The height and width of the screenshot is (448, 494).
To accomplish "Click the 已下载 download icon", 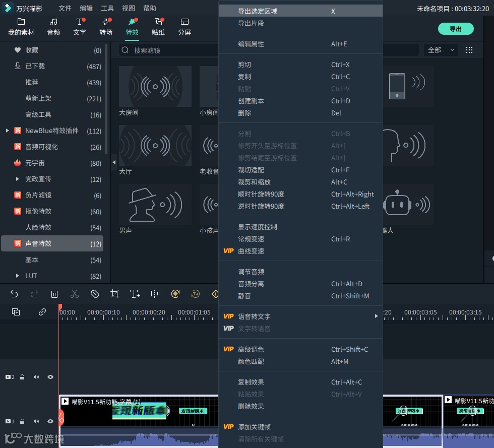I will [18, 66].
